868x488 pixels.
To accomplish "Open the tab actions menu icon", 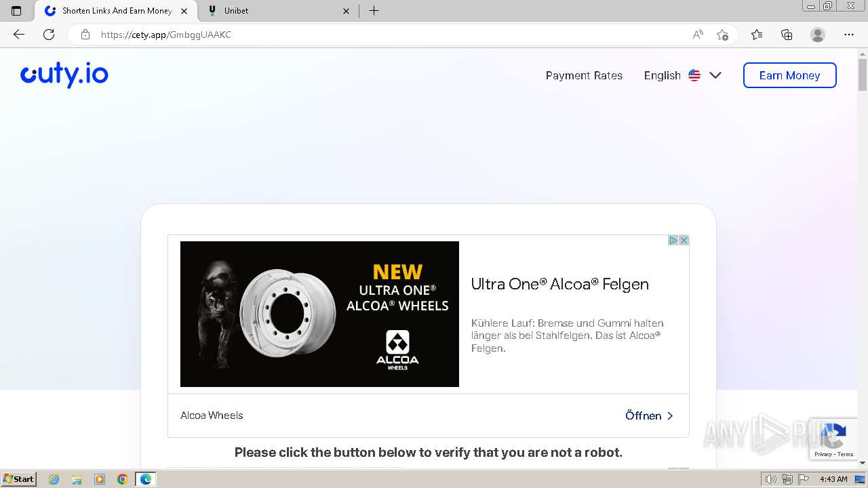I will (x=16, y=11).
